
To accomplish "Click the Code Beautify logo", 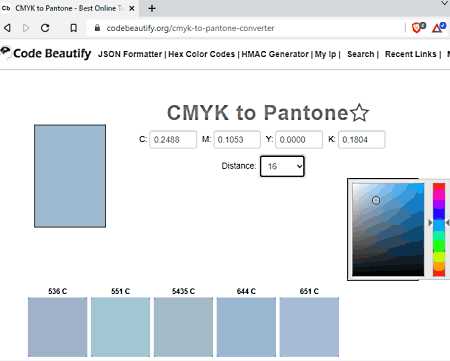I will [x=46, y=54].
